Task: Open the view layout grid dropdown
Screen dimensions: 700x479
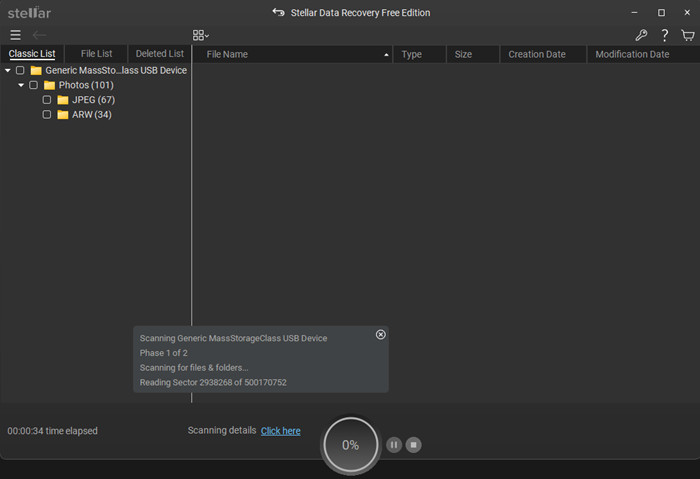Action: pos(200,35)
